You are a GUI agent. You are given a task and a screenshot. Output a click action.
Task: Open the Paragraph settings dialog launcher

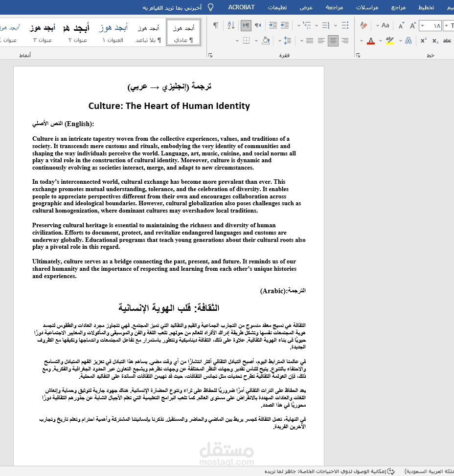210,55
